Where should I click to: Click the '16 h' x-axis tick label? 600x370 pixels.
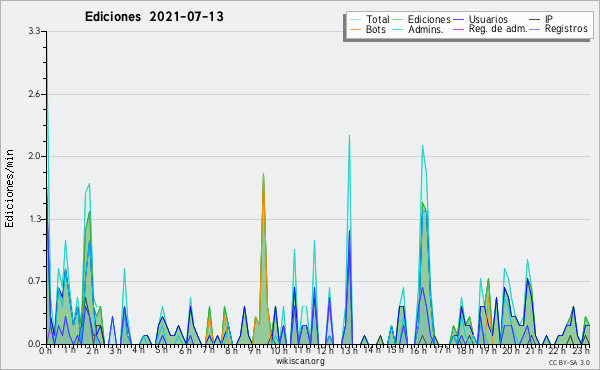click(x=418, y=350)
